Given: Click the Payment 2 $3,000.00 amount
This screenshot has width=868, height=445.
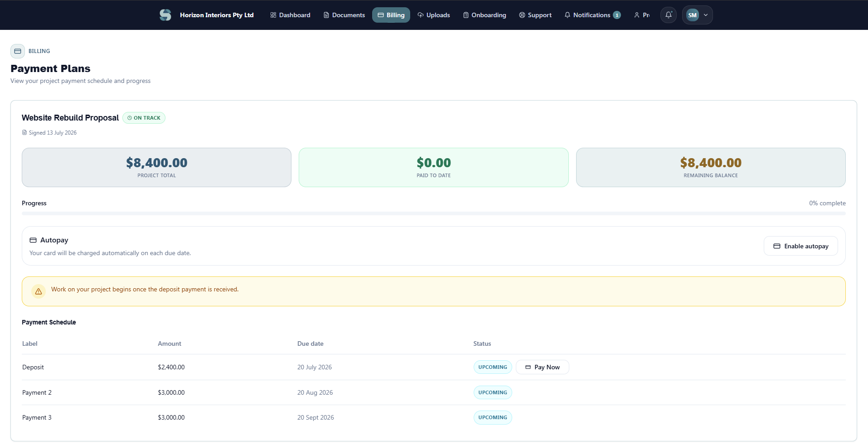Looking at the screenshot, I should [171, 392].
